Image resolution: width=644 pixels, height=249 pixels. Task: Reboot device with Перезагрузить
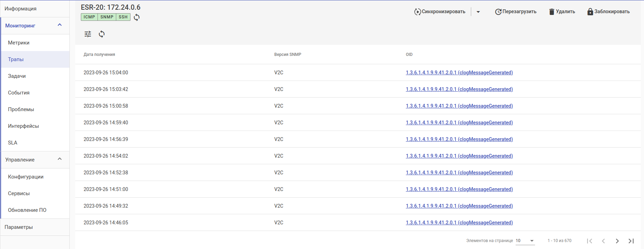click(516, 12)
